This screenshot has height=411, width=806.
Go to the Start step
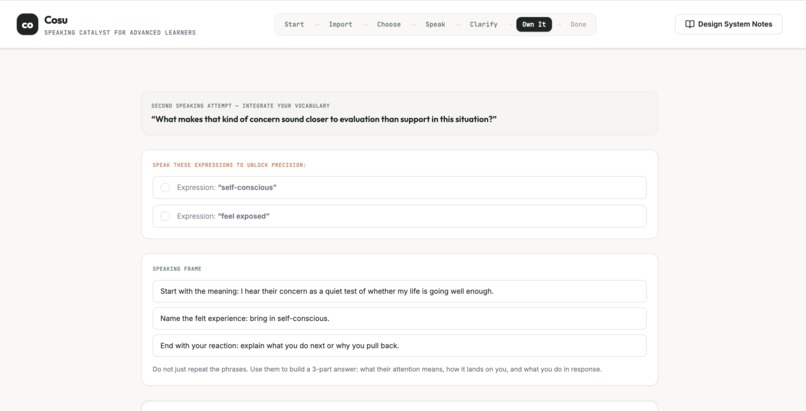click(294, 24)
